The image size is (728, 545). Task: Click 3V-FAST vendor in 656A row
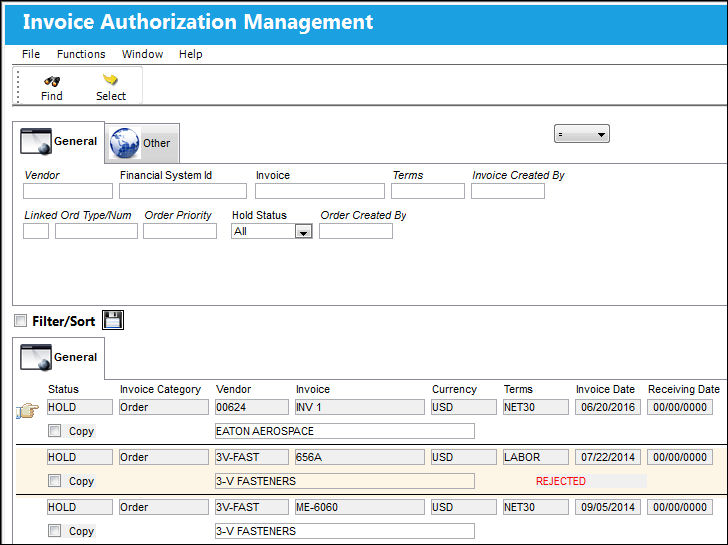(252, 457)
